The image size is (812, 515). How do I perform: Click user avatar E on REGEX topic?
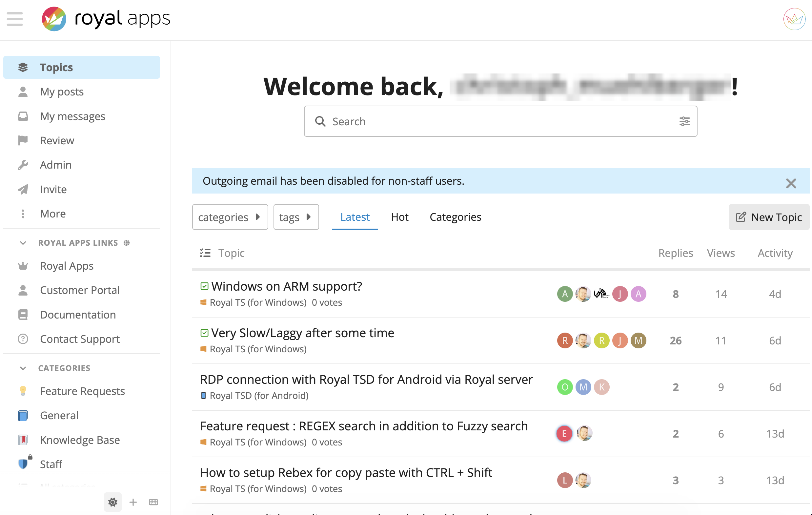[564, 434]
